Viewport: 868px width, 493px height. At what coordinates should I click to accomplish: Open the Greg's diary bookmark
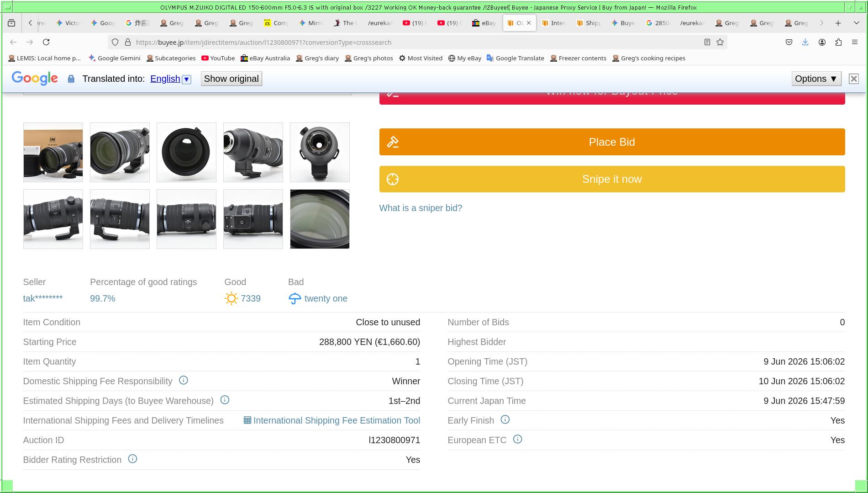click(x=317, y=58)
